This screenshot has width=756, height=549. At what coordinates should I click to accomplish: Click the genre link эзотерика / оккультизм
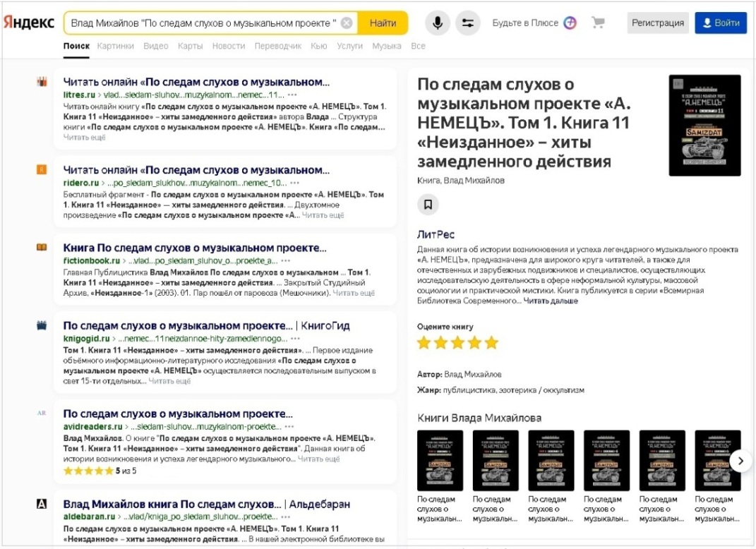pos(541,390)
